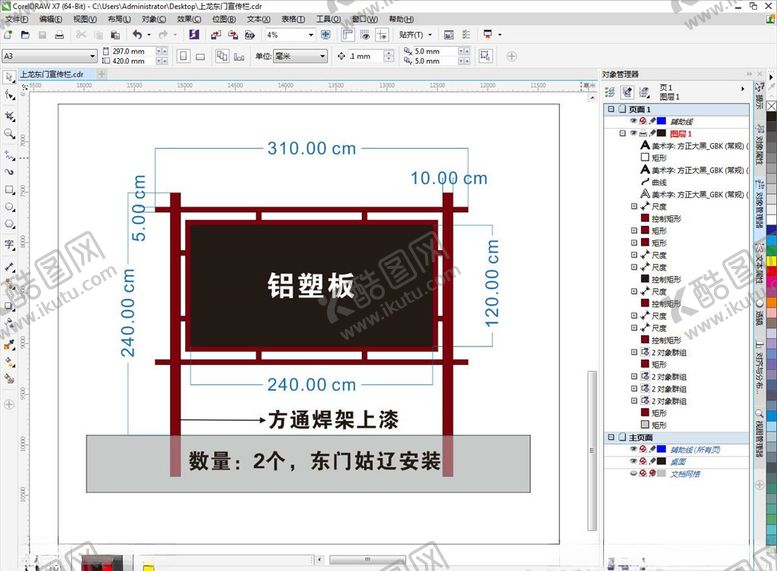Collapse the 页面 1 tree node
777x571 pixels.
611,109
